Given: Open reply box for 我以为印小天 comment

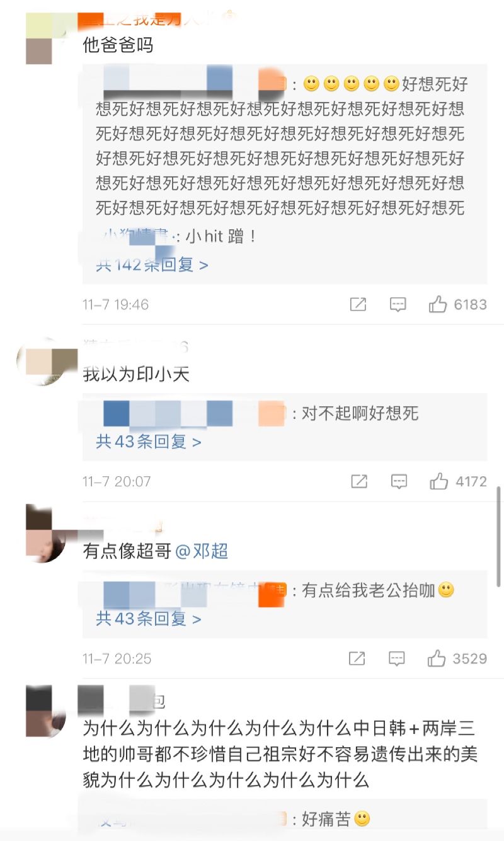Looking at the screenshot, I should [x=399, y=482].
